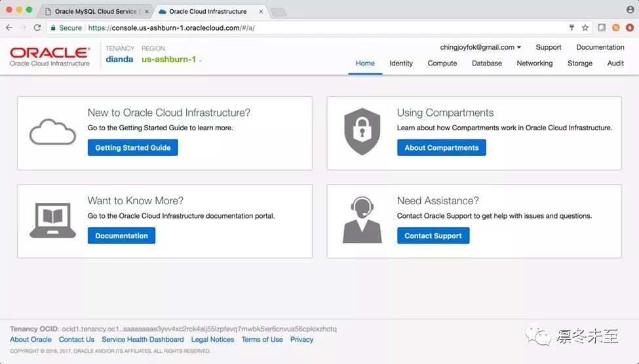Open the Database menu
The height and width of the screenshot is (364, 639).
[486, 63]
